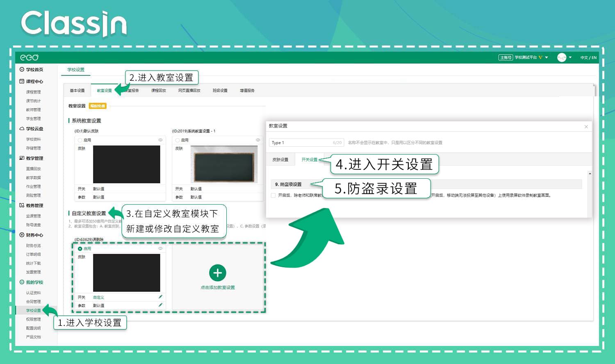This screenshot has height=364, width=615.
Task: Open 课节统计 in sidebar
Action: [x=33, y=101]
